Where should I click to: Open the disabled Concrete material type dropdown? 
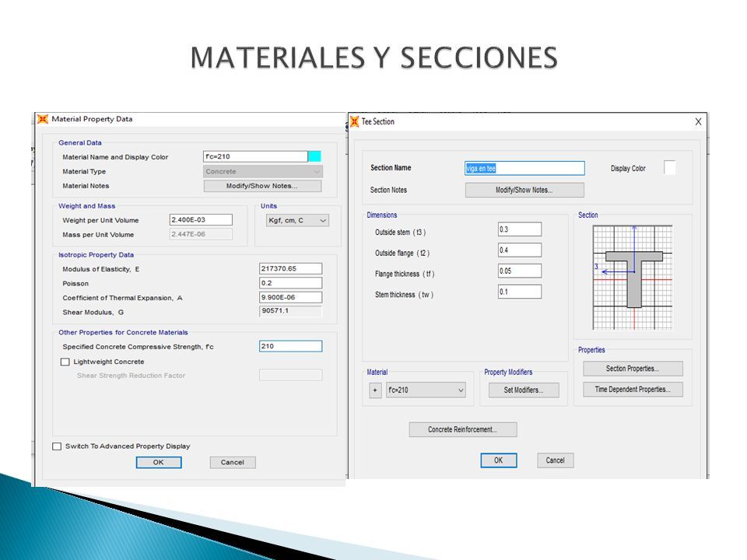coord(263,171)
